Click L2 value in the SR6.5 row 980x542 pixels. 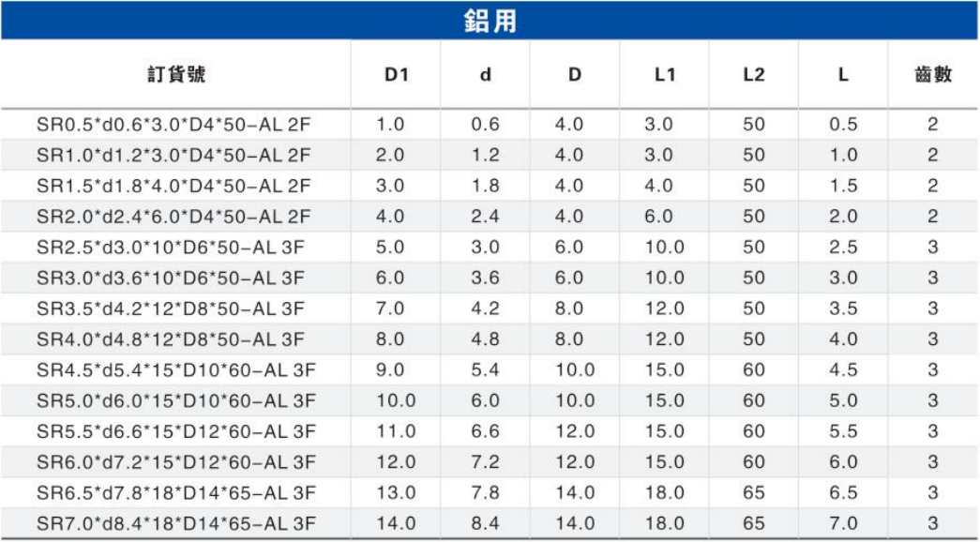(x=754, y=492)
